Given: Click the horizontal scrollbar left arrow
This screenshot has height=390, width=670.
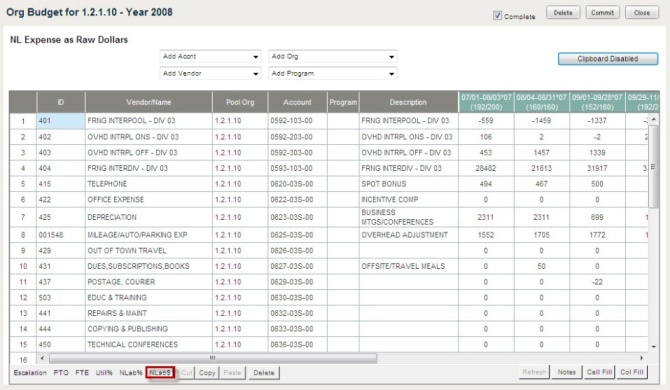Looking at the screenshot, I should (42, 358).
